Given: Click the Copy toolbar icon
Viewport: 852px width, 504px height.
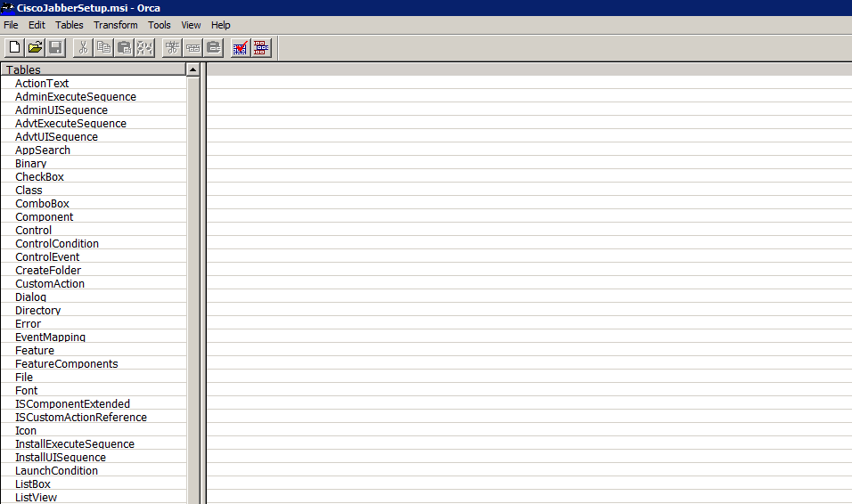Looking at the screenshot, I should [103, 48].
